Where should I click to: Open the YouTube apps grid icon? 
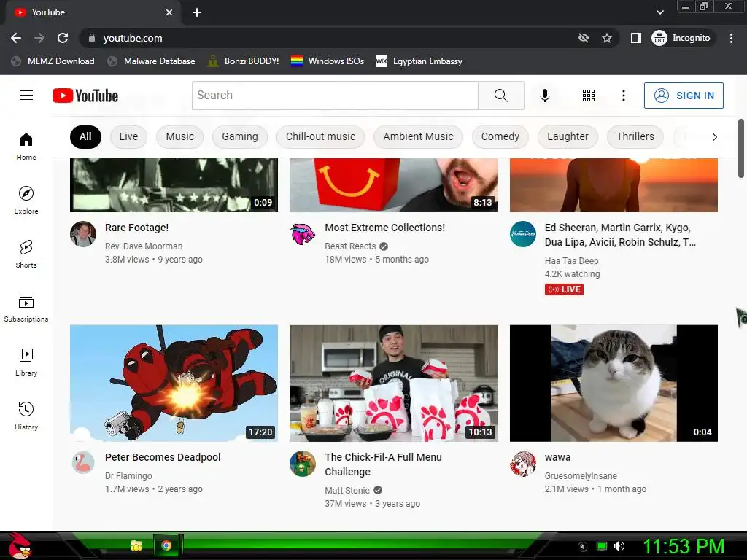pos(589,96)
